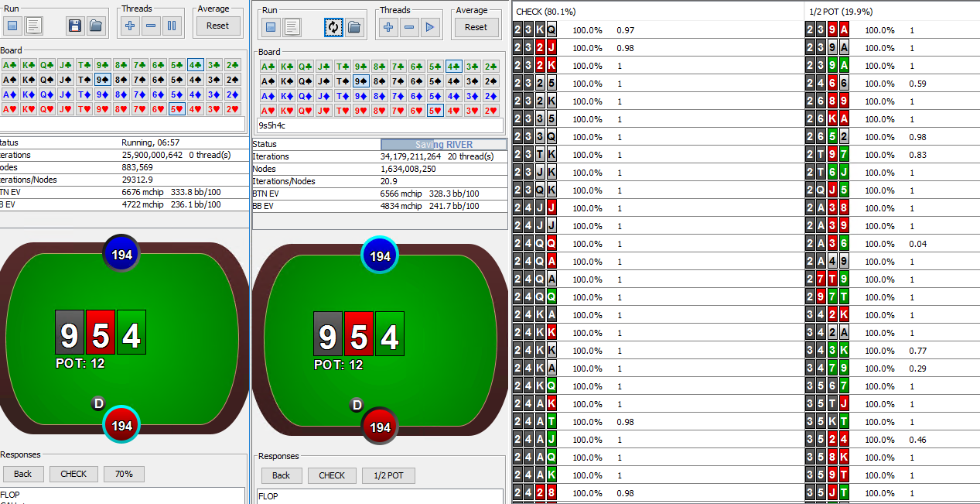This screenshot has width=980, height=504.
Task: Reset the average in left window
Action: coord(217,26)
